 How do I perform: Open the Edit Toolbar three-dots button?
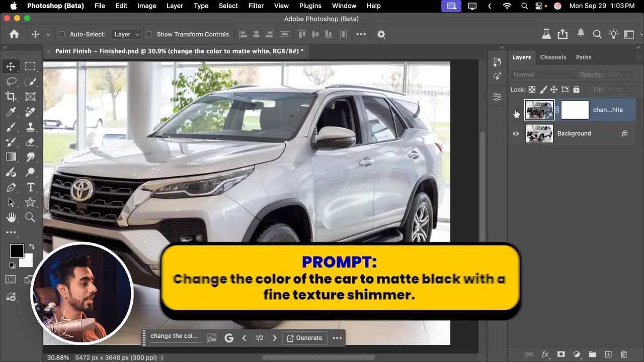point(11,232)
